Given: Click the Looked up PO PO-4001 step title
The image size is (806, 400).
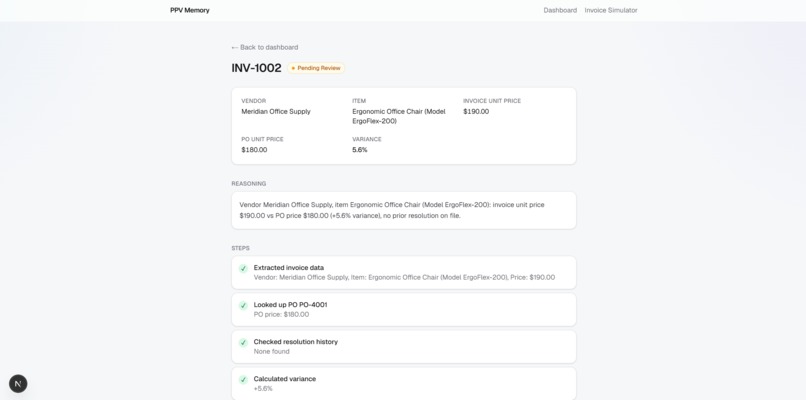Looking at the screenshot, I should (x=290, y=305).
